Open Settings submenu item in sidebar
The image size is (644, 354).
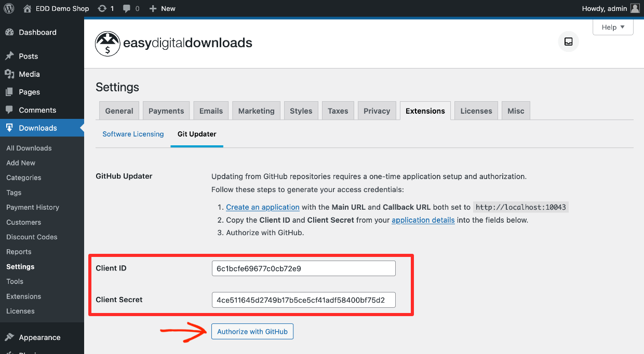click(20, 267)
